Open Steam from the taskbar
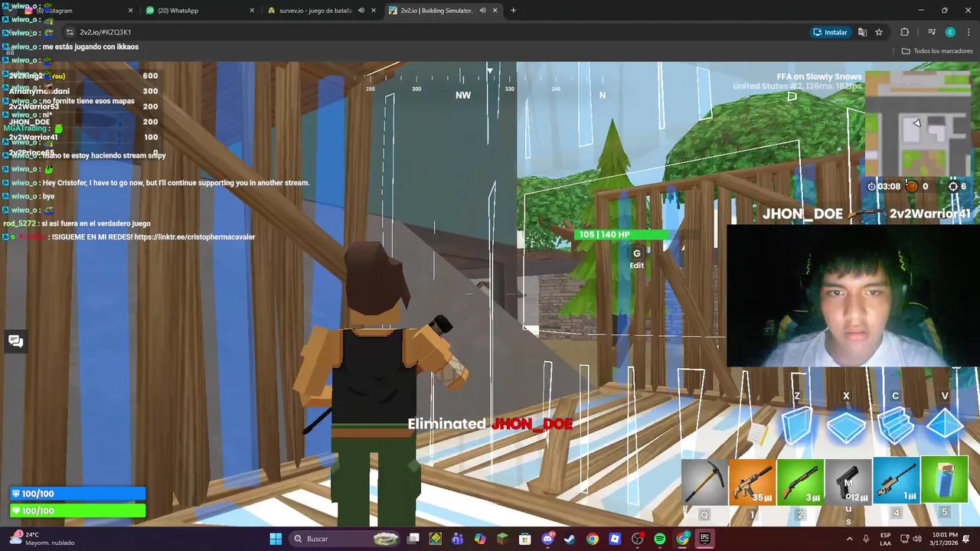This screenshot has width=980, height=551. pos(570,539)
